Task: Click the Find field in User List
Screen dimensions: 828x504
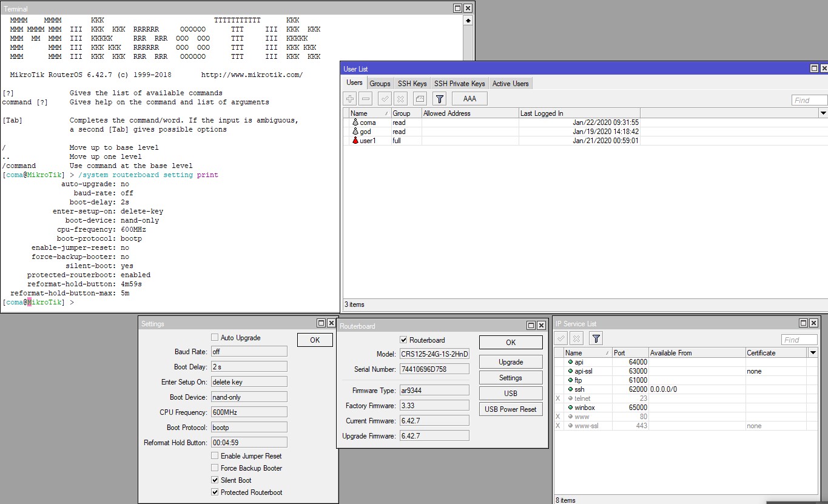Action: 809,100
